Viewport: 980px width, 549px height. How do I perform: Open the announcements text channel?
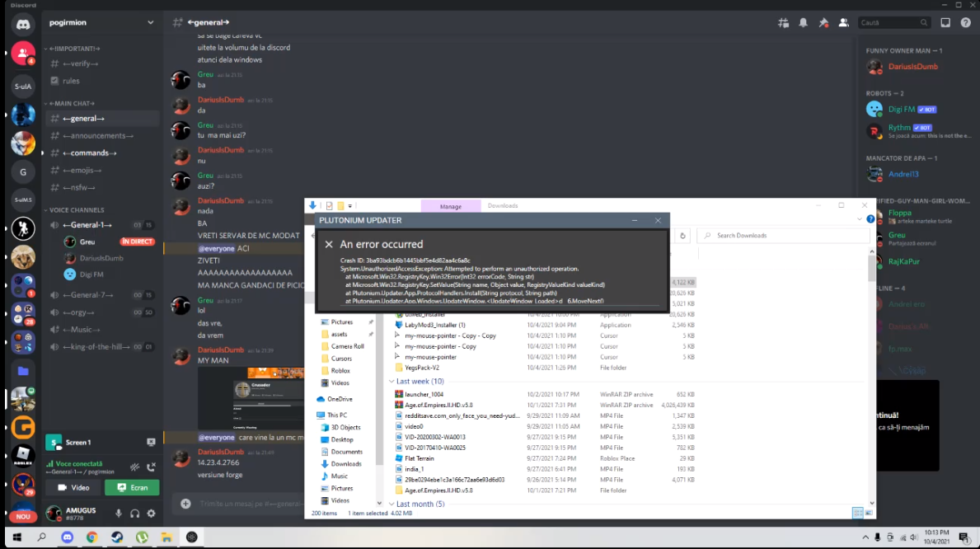pos(101,136)
